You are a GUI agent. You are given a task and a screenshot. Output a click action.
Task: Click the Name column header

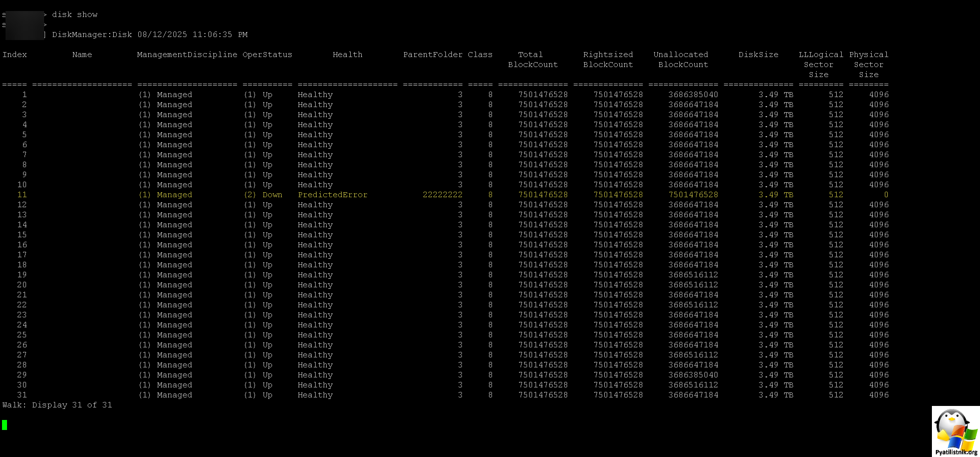coord(82,55)
